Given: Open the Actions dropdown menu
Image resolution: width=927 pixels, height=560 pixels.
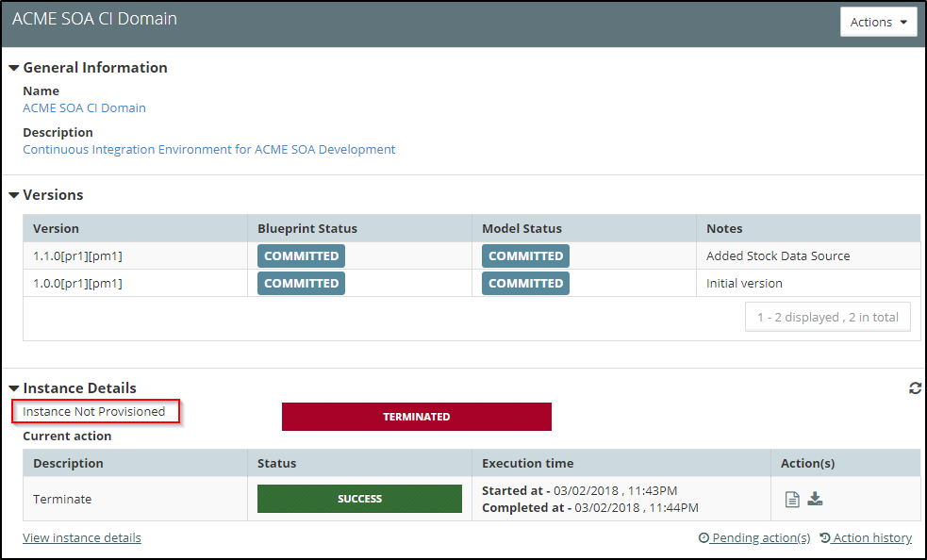Looking at the screenshot, I should [878, 22].
